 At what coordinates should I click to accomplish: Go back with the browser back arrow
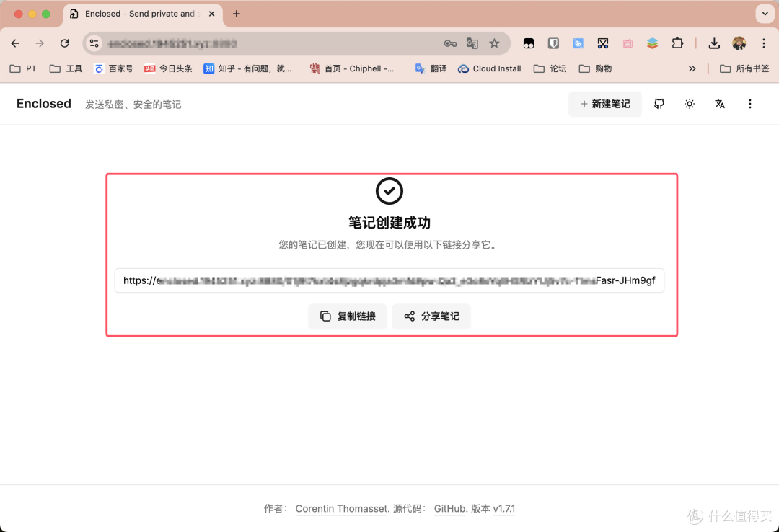pyautogui.click(x=15, y=44)
